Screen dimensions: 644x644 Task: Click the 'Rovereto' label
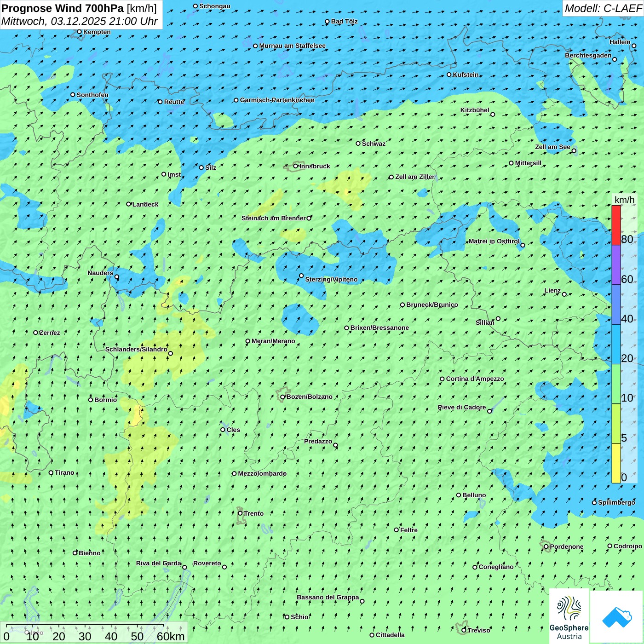[207, 563]
